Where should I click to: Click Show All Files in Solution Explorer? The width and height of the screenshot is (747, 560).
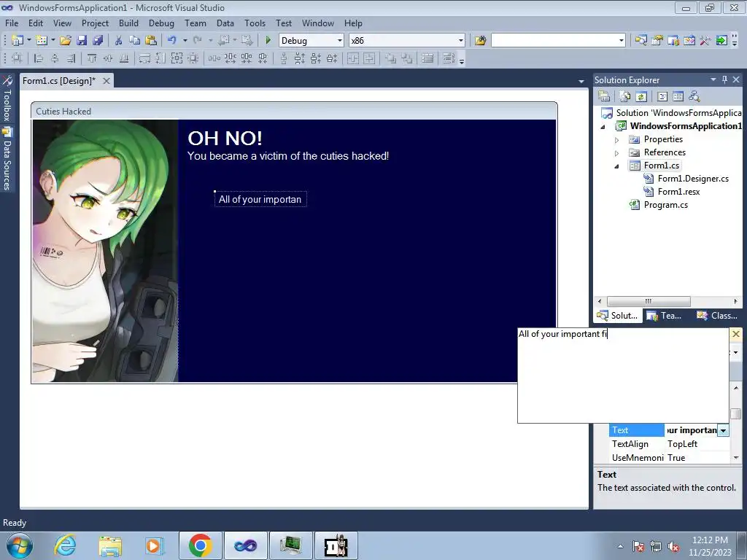(625, 97)
